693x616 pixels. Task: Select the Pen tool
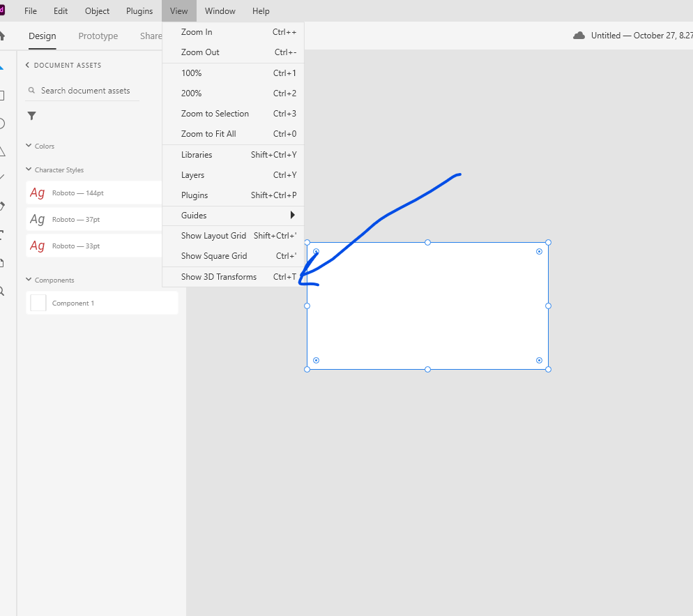[2, 206]
